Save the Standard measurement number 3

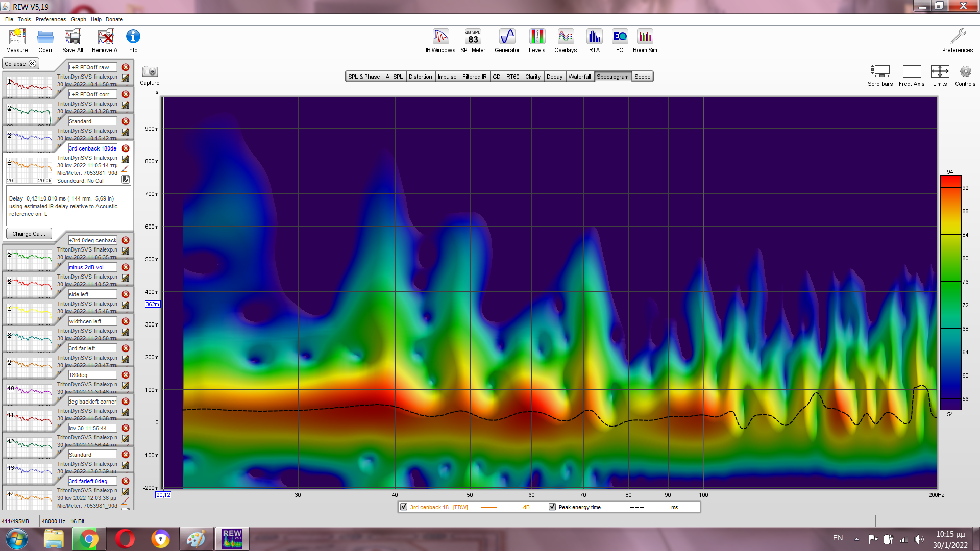click(126, 132)
